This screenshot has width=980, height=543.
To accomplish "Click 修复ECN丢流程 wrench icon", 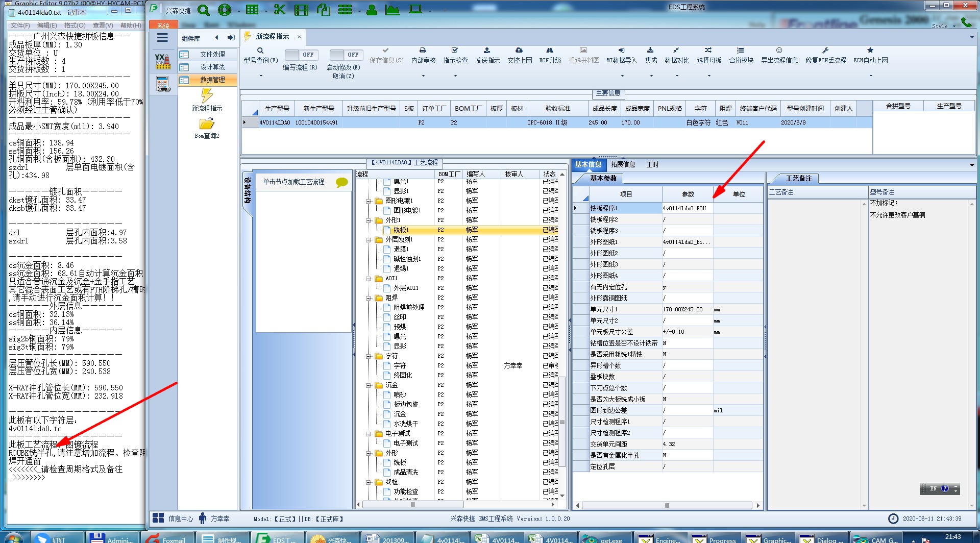I will pos(825,51).
